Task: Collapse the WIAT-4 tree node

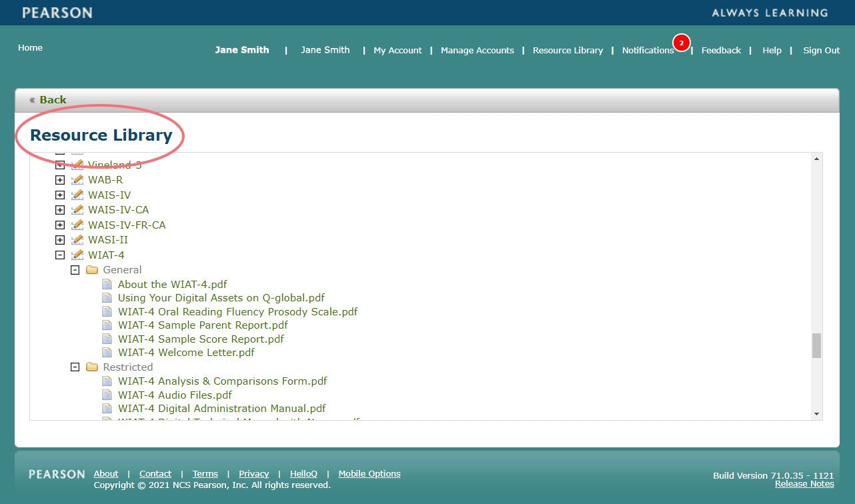Action: click(x=60, y=255)
